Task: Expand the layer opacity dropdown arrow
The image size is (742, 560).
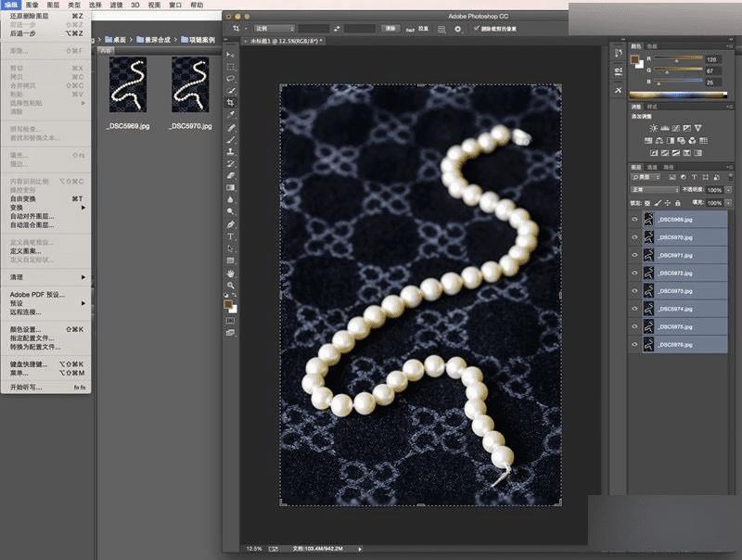Action: click(x=728, y=189)
